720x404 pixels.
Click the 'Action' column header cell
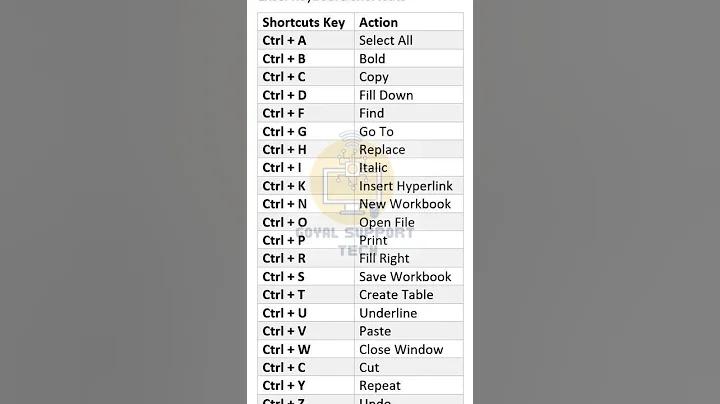coord(409,22)
